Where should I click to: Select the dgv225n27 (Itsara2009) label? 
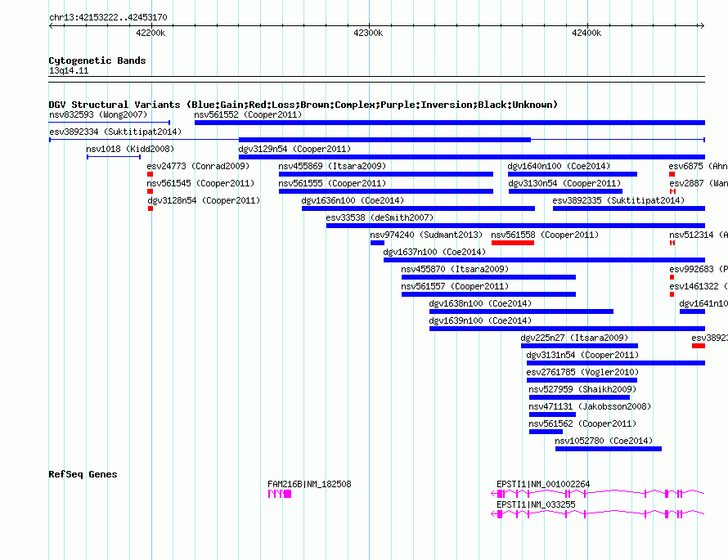[x=574, y=338]
